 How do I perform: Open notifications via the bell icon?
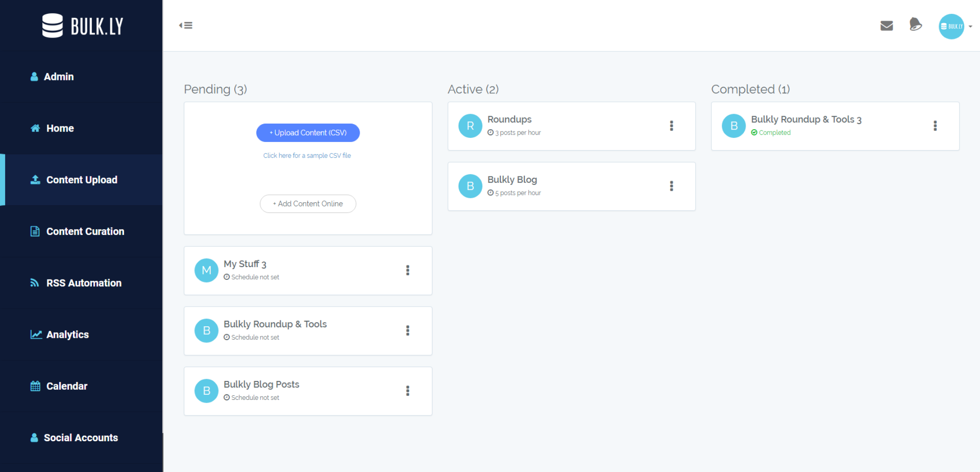point(915,24)
